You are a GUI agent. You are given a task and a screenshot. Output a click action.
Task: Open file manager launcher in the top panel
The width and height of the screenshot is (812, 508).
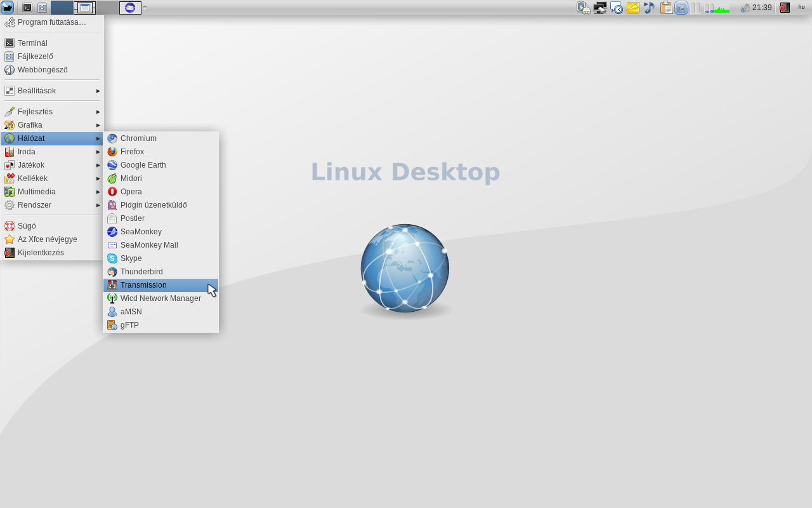[42, 8]
